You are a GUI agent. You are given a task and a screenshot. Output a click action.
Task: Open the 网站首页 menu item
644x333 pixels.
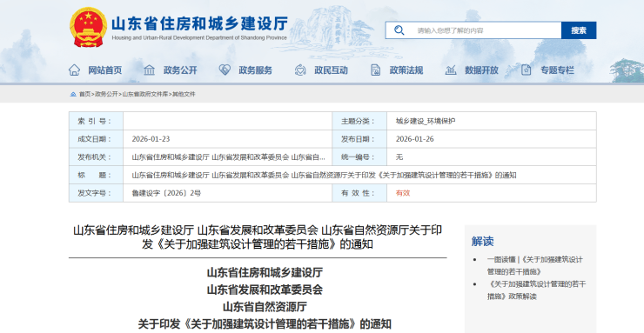tap(105, 70)
